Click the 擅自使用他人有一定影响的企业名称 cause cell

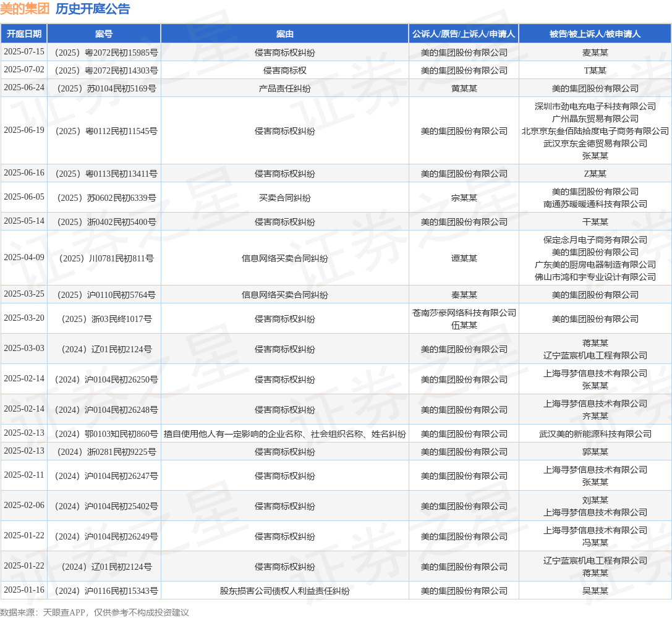(284, 434)
